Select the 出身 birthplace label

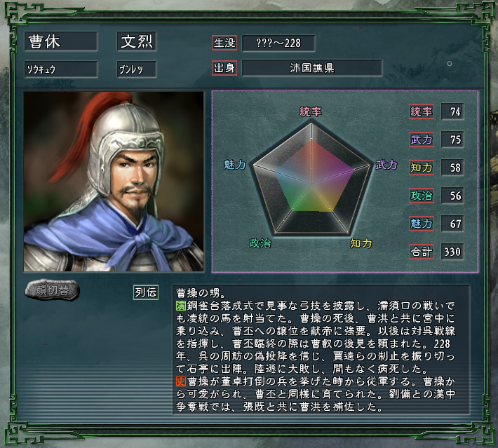point(224,68)
